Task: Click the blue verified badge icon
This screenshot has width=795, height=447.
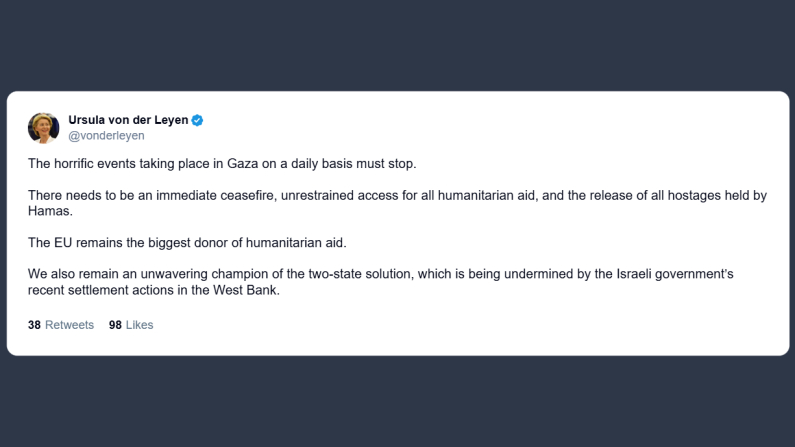Action: tap(198, 120)
